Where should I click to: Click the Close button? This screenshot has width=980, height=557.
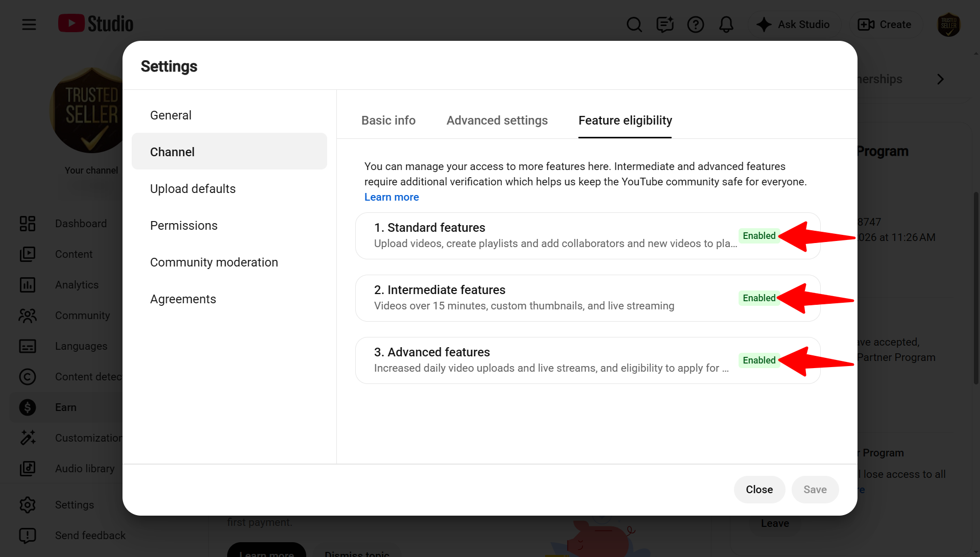[759, 490]
